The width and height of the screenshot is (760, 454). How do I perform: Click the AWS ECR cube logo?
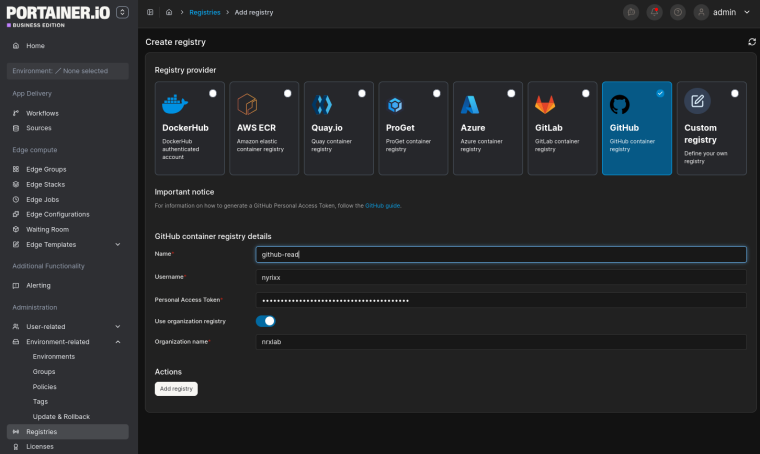click(x=247, y=104)
